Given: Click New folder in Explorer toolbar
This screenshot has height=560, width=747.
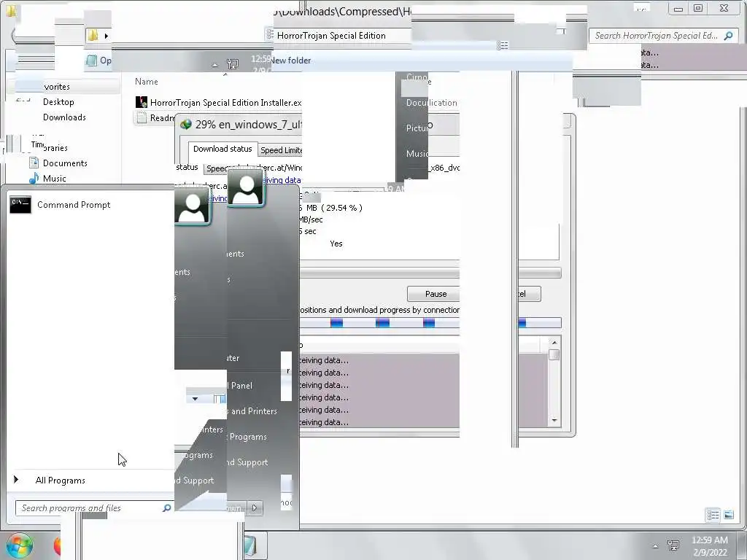Looking at the screenshot, I should 290,61.
